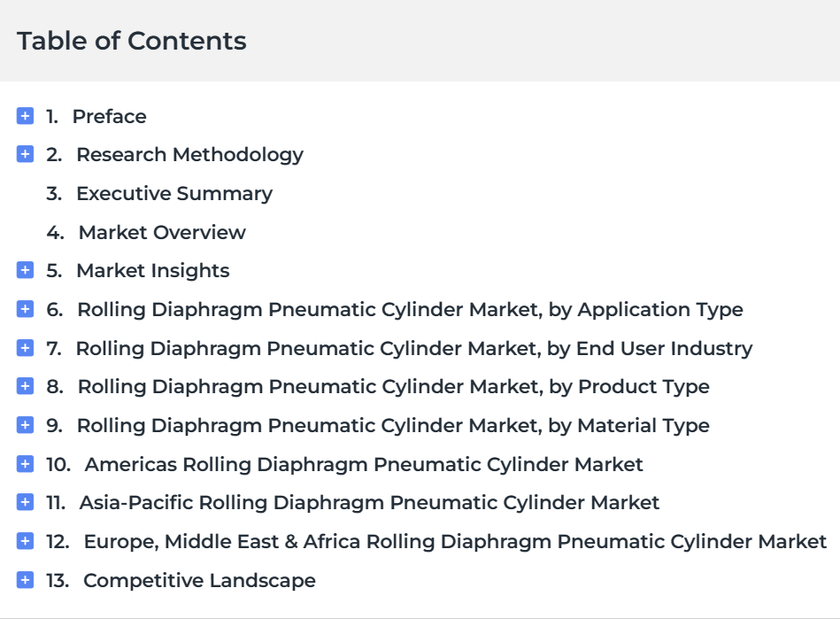Expand the Market Insights plus icon
Screen dimensions: 840x619
[x=25, y=270]
